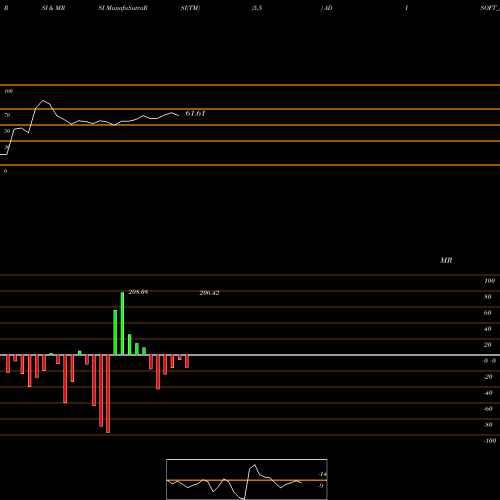Viewport: 500px width, 500px height.
Task: Click the MunafaSutra header text
Action: 126,8
